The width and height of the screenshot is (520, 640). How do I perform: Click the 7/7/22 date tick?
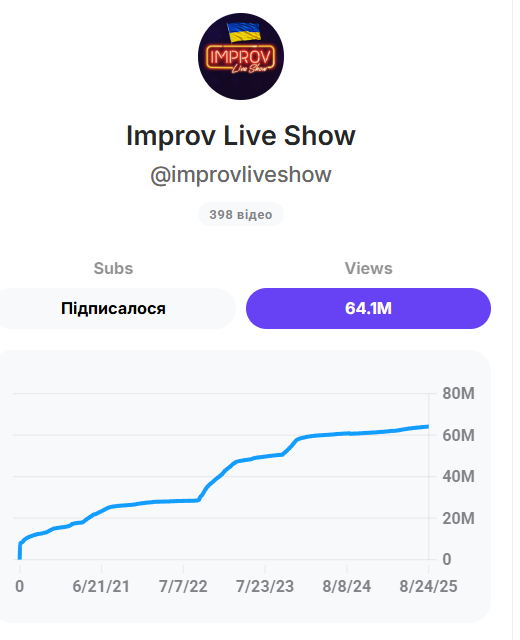click(x=183, y=587)
